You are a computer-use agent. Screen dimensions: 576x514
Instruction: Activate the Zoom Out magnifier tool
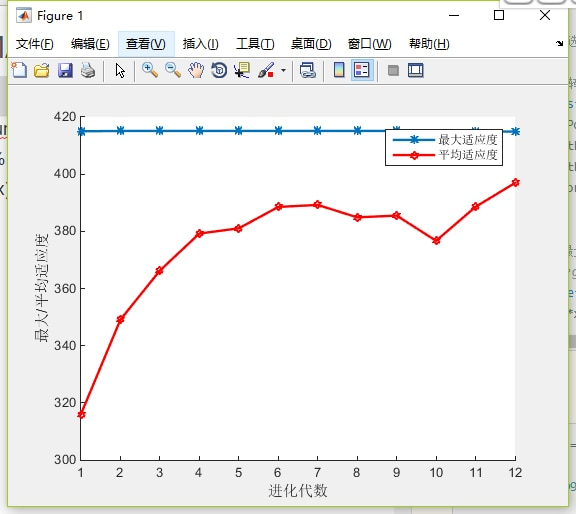173,70
